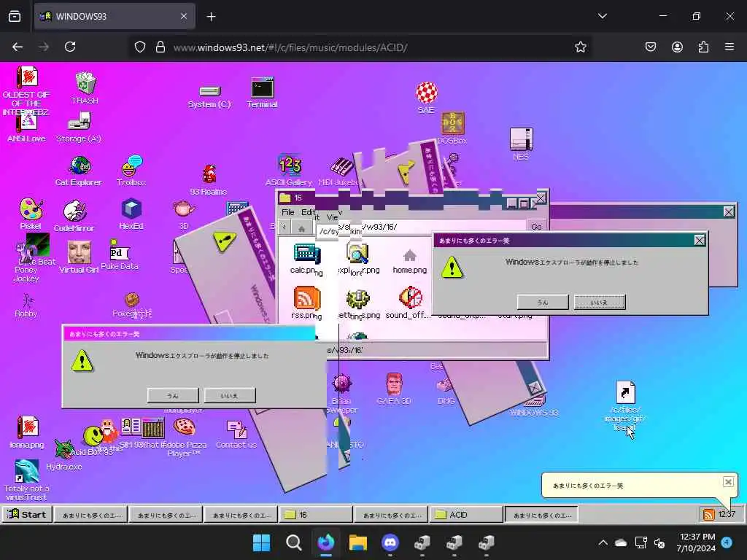Click home navigation button in folder 16

[301, 227]
